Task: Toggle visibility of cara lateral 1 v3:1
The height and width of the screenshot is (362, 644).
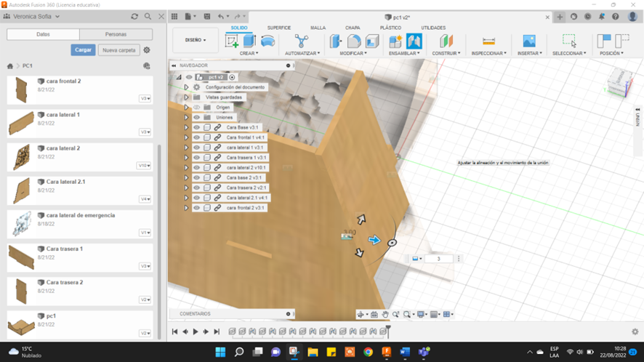Action: (197, 148)
